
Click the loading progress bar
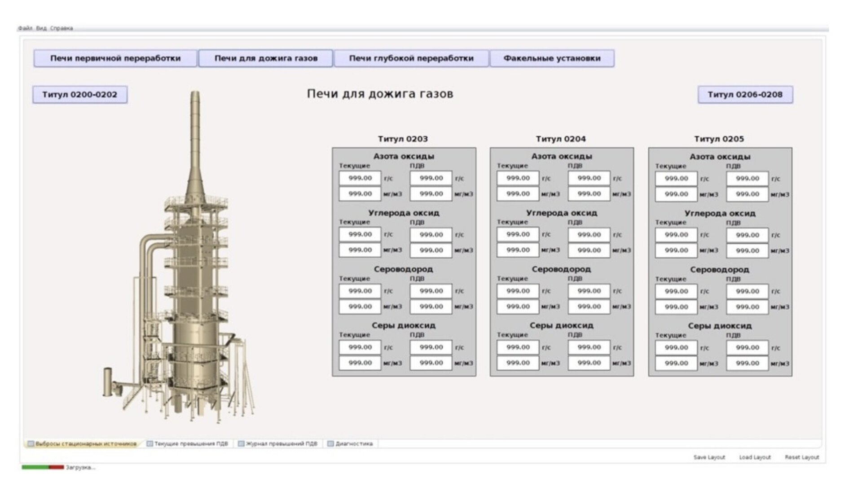coord(43,468)
